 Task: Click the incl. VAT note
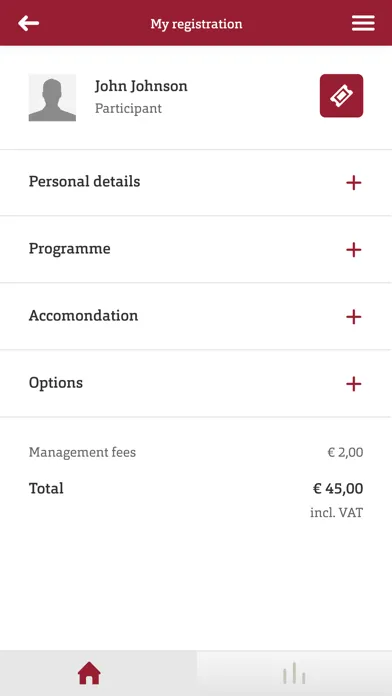click(x=337, y=513)
